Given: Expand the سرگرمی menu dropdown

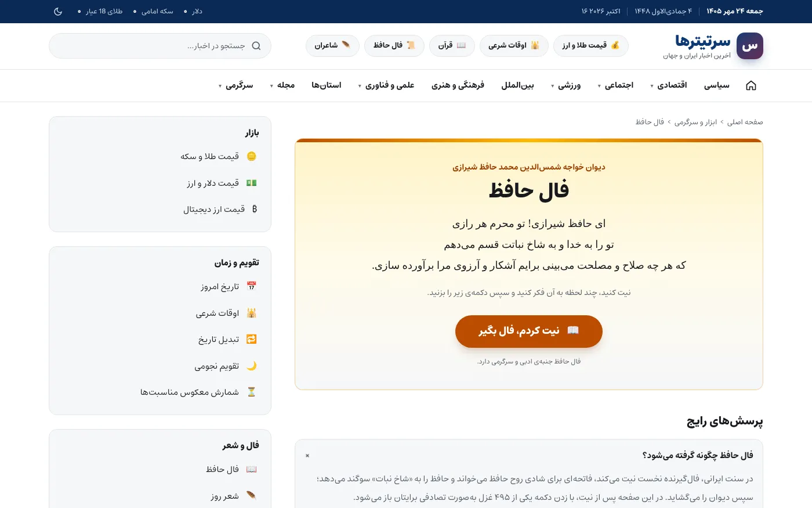Looking at the screenshot, I should [236, 85].
